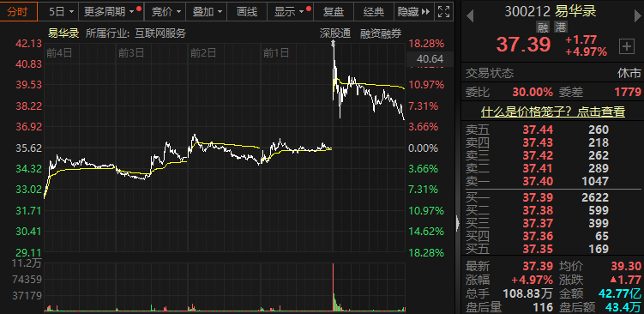Open the 5日 period dropdown
Screen dimensions: 644x314
coord(61,11)
